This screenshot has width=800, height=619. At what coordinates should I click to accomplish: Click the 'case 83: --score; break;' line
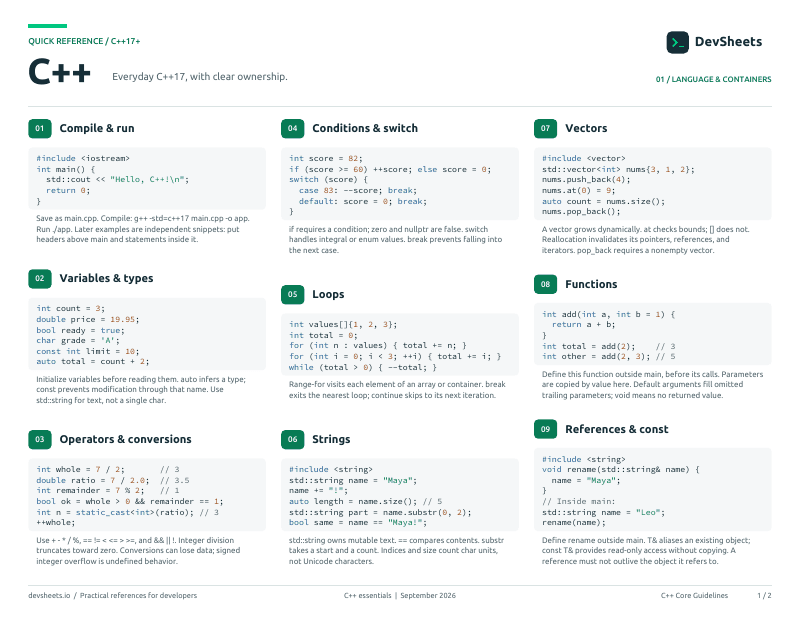click(358, 190)
